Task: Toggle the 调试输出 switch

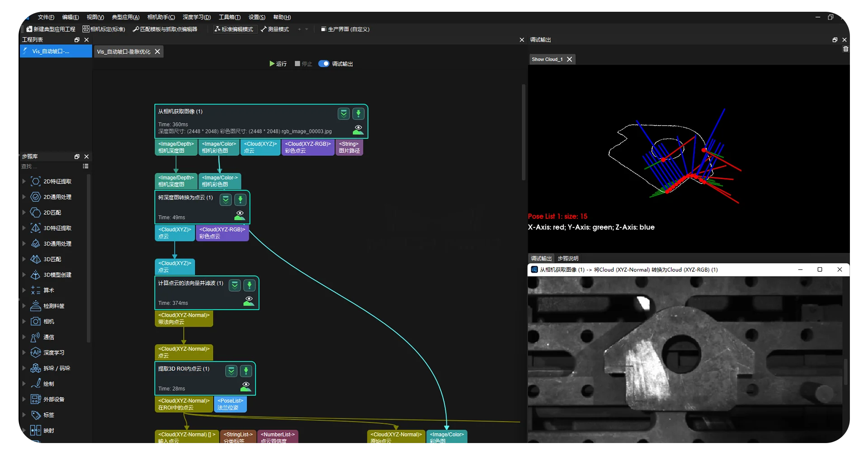Action: 324,64
